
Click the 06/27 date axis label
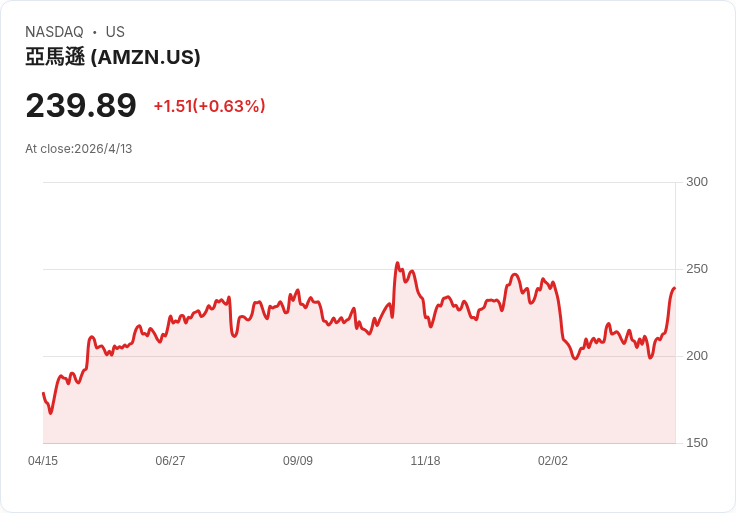[170, 461]
